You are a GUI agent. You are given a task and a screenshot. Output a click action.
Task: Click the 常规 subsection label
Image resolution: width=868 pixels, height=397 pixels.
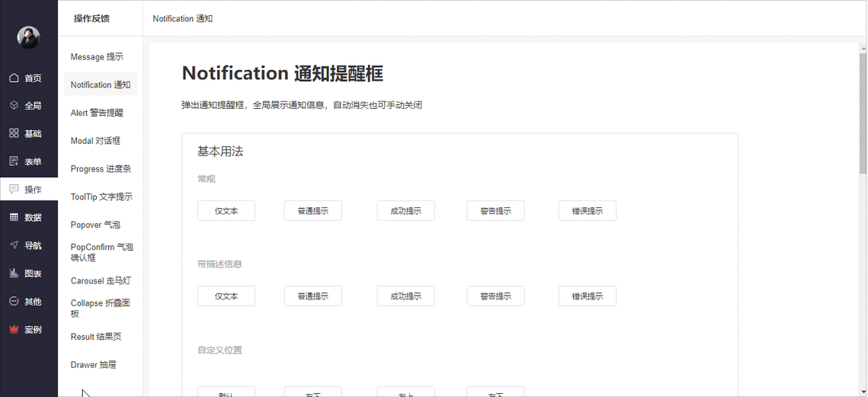(x=207, y=179)
